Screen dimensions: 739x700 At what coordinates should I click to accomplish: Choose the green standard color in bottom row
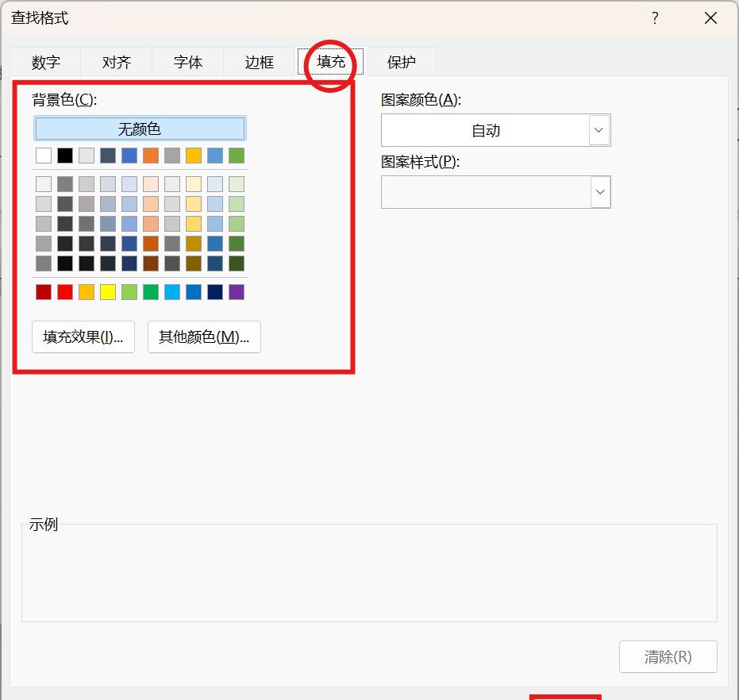click(x=151, y=292)
